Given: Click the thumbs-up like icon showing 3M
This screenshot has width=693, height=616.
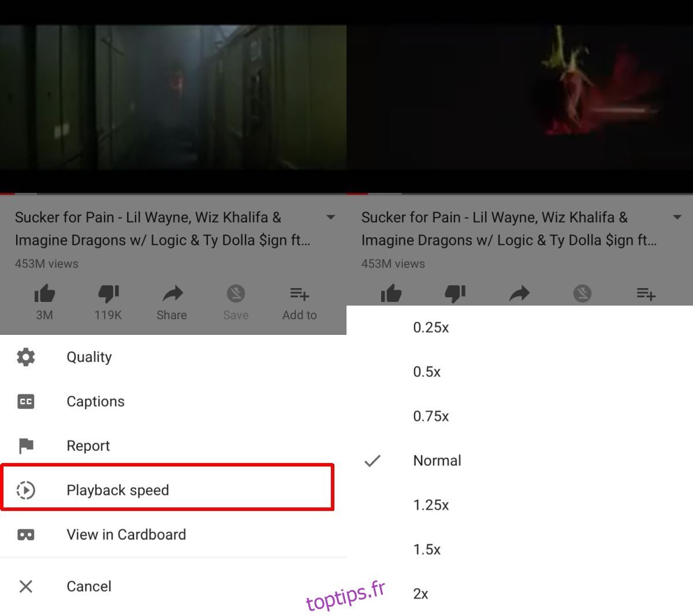Looking at the screenshot, I should point(44,294).
